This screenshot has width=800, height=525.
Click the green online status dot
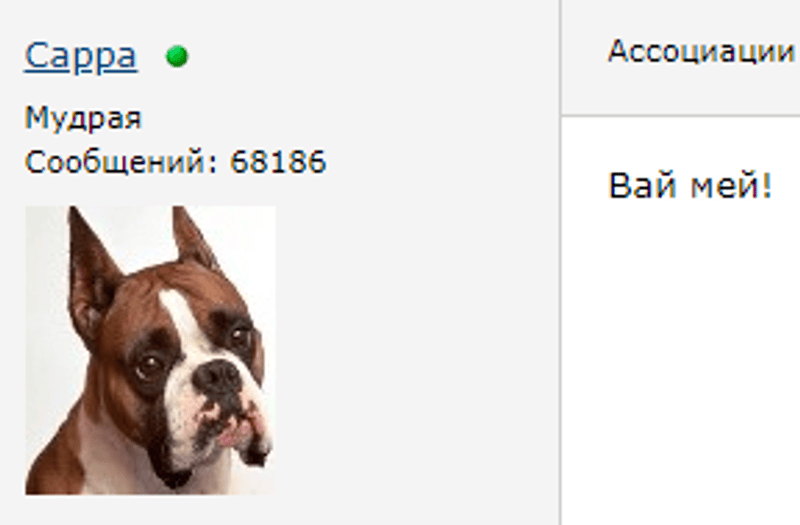coord(177,56)
